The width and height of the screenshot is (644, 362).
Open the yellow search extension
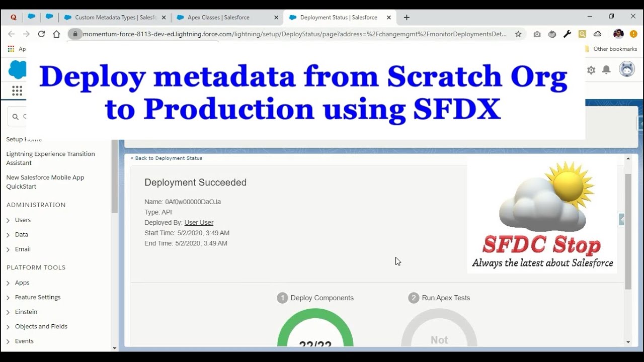point(582,34)
